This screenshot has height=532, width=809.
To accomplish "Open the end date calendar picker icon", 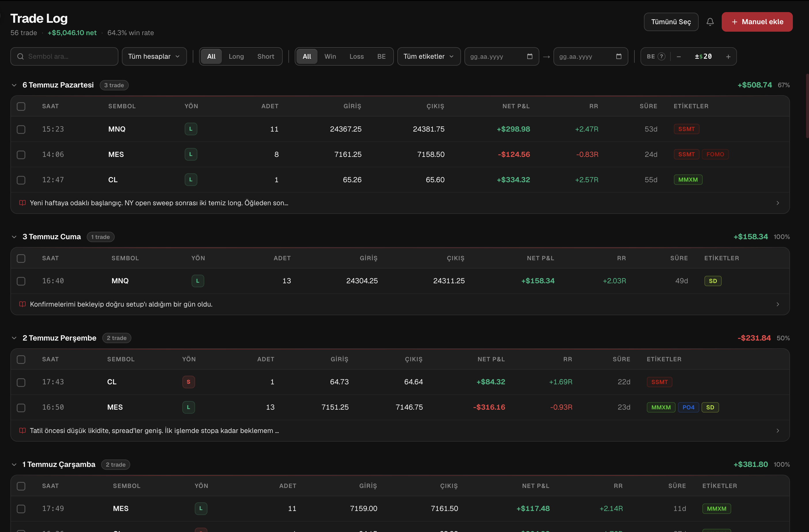I will tap(619, 56).
